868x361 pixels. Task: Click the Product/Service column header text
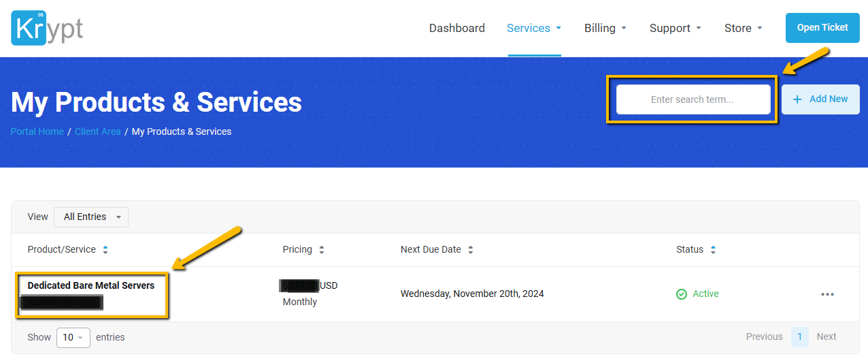(62, 249)
